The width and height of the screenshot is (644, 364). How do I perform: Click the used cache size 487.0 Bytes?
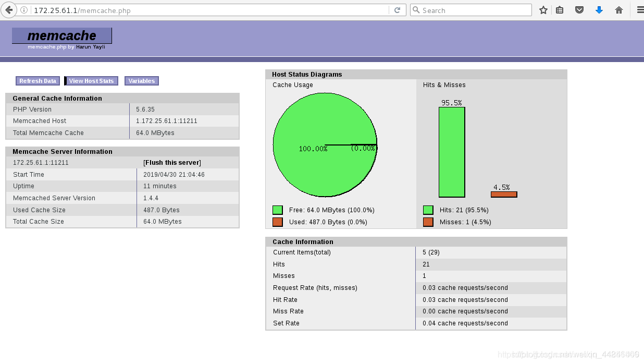162,210
